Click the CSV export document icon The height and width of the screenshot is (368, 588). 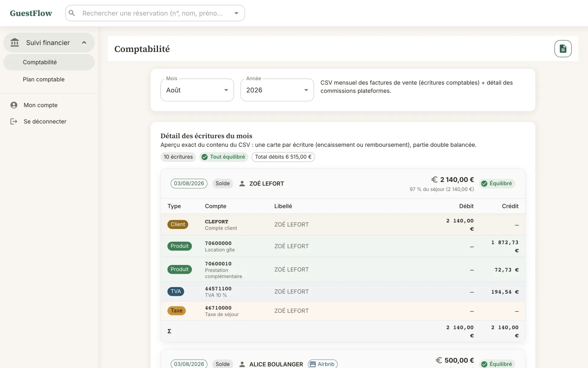pyautogui.click(x=563, y=49)
